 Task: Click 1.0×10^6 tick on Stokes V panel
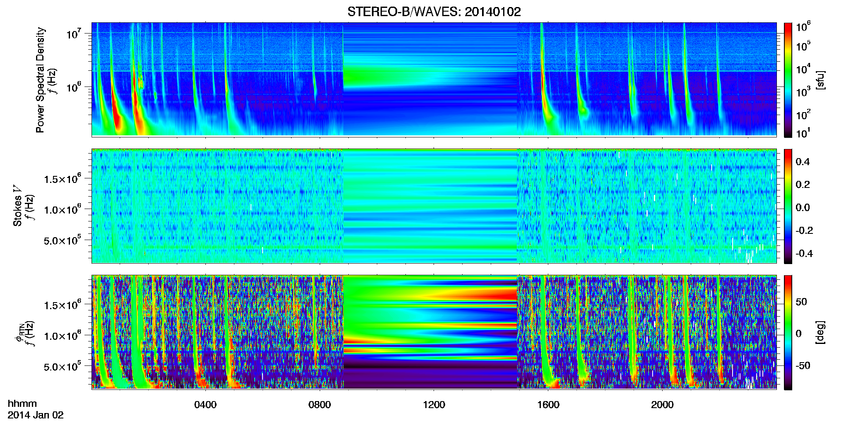tap(63, 209)
